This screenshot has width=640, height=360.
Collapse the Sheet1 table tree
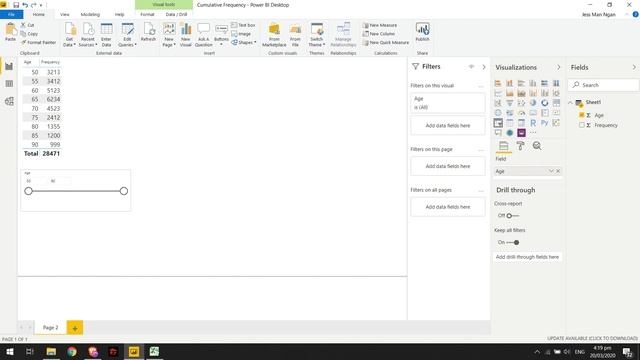click(570, 102)
